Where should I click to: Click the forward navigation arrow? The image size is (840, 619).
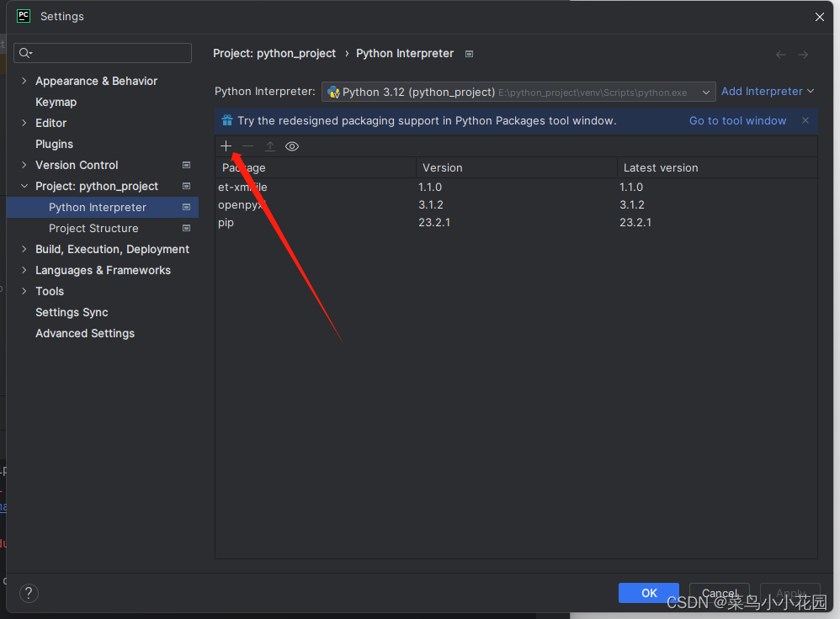point(803,55)
